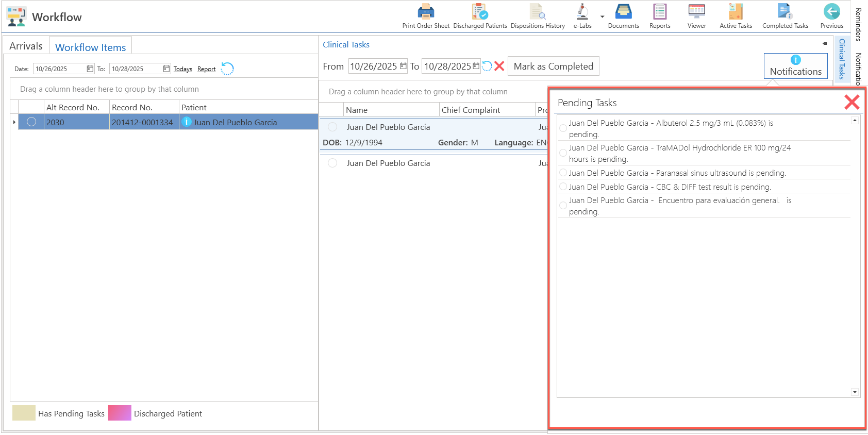This screenshot has width=868, height=435.
Task: Open Notifications side tab
Action: coord(859,69)
